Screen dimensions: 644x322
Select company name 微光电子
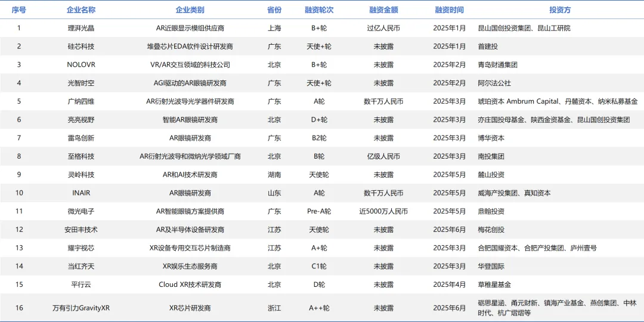pos(81,212)
